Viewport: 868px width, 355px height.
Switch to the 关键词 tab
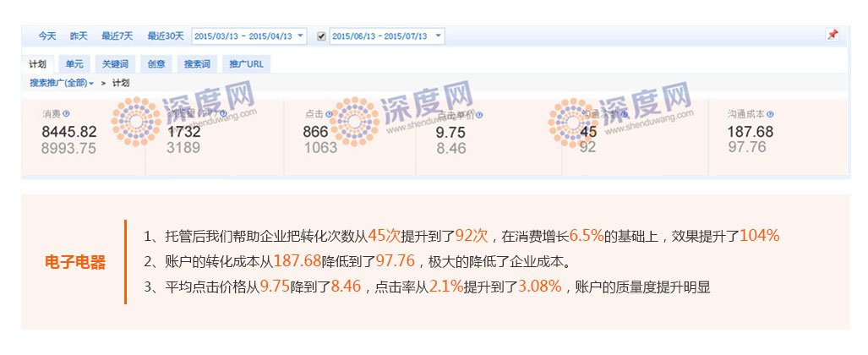(114, 64)
